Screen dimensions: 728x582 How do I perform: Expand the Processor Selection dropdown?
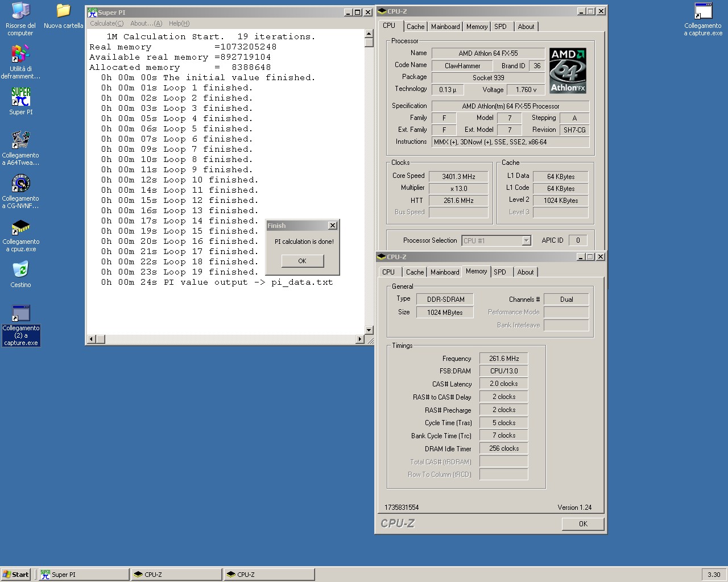pos(526,240)
